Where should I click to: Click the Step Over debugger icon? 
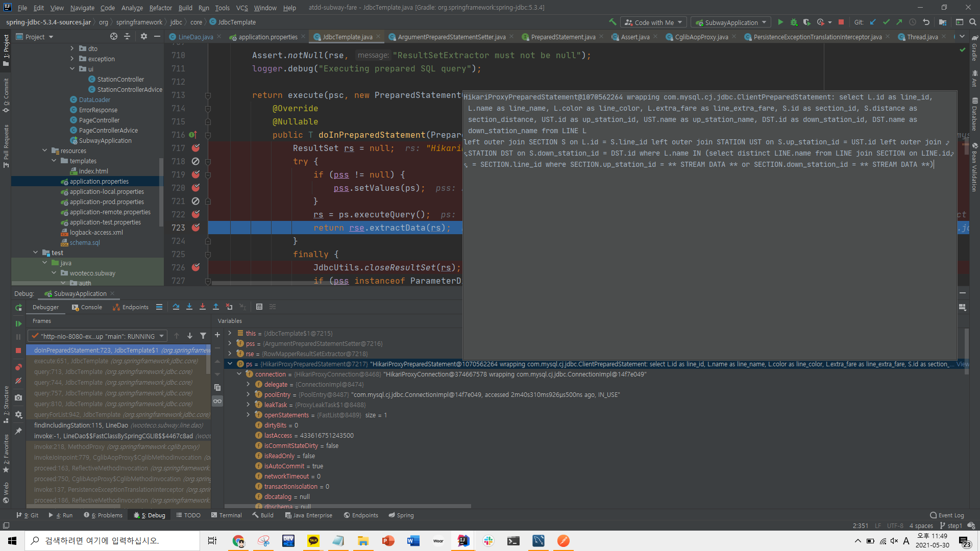(176, 307)
